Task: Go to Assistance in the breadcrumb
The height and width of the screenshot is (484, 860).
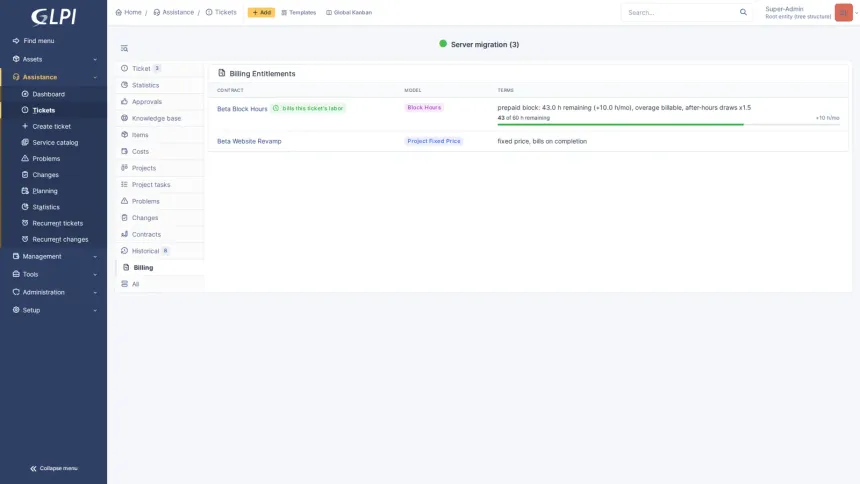Action: (173, 12)
